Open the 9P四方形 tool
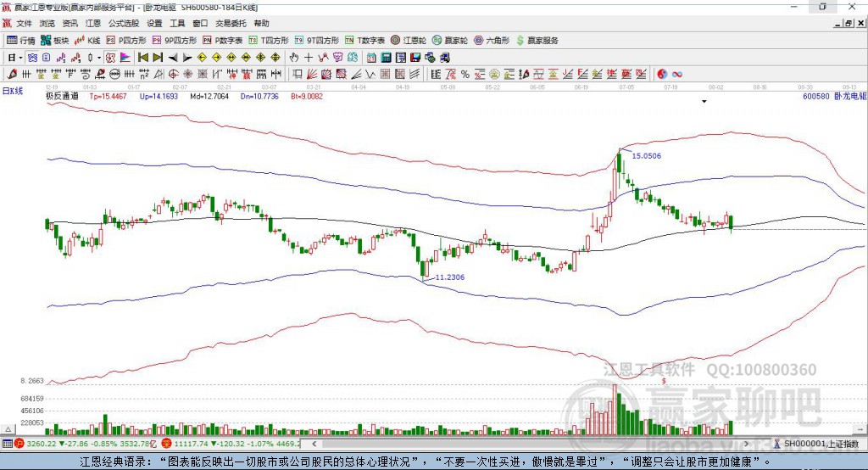The height and width of the screenshot is (470, 868). [175, 41]
